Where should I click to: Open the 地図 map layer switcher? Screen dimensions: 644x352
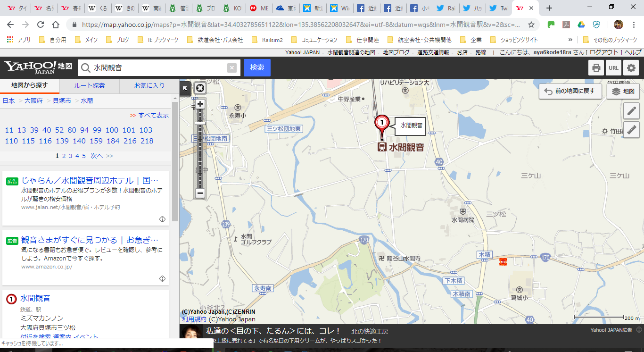(x=623, y=91)
